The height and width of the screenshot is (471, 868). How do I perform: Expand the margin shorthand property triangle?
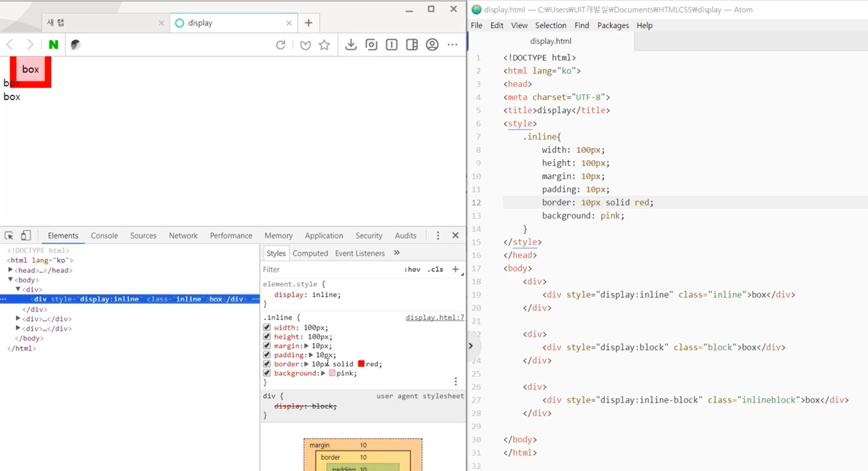(x=306, y=346)
